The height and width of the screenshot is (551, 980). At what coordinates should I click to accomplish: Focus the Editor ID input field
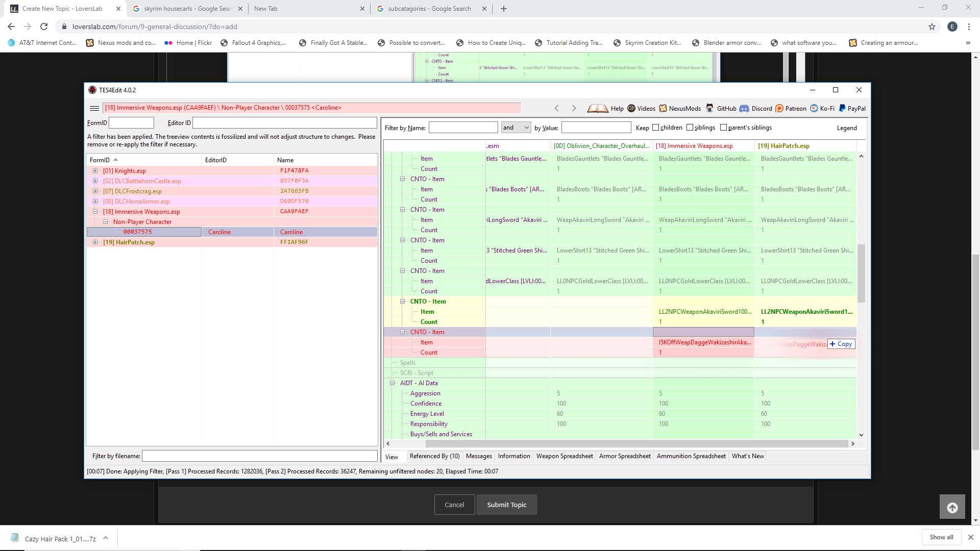point(284,123)
